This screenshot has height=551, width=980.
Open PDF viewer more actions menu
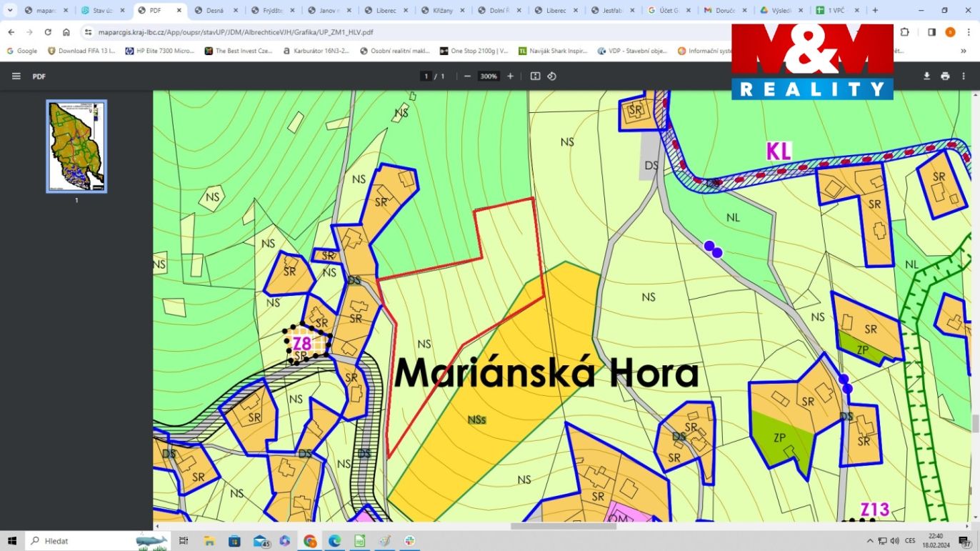coord(964,76)
